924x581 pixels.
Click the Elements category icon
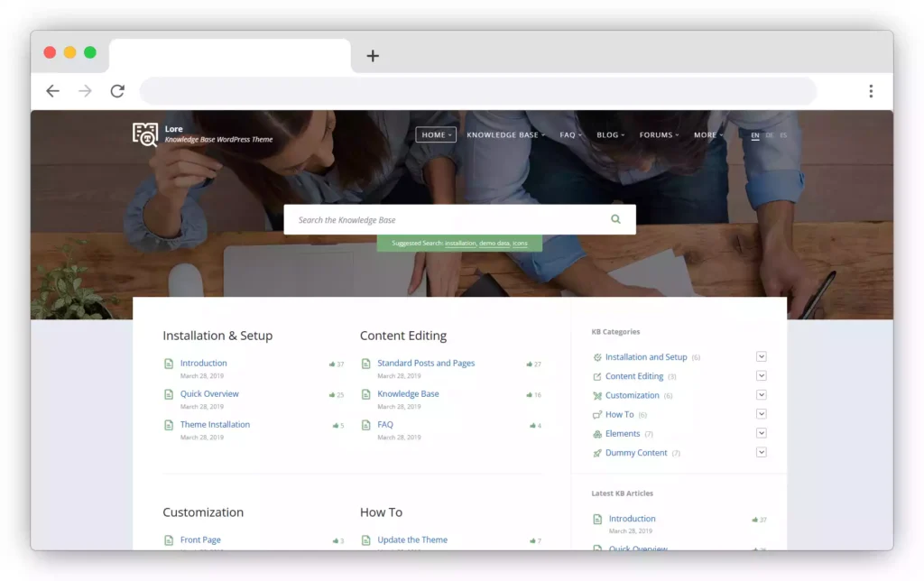[x=597, y=434]
